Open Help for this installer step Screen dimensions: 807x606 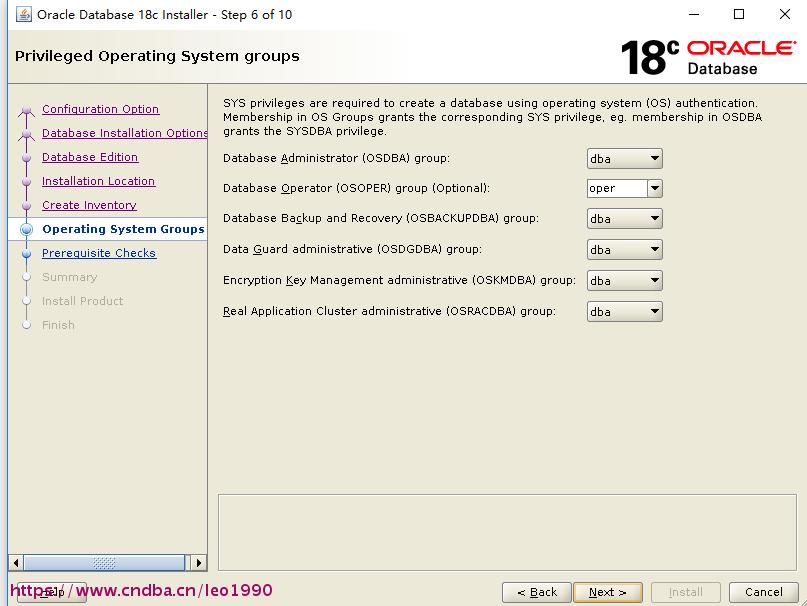[x=51, y=592]
